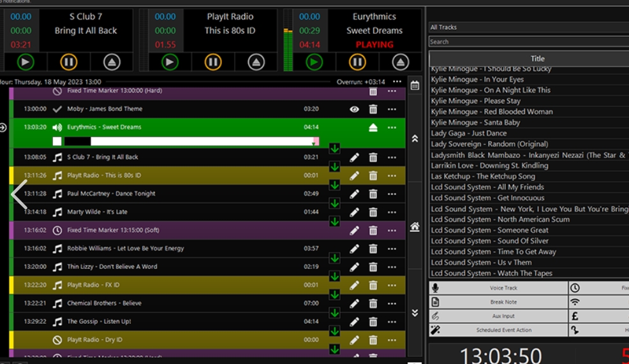Delete PlayIt Radio - This is 80s ID
Screen dimensions: 629x364
(x=373, y=175)
